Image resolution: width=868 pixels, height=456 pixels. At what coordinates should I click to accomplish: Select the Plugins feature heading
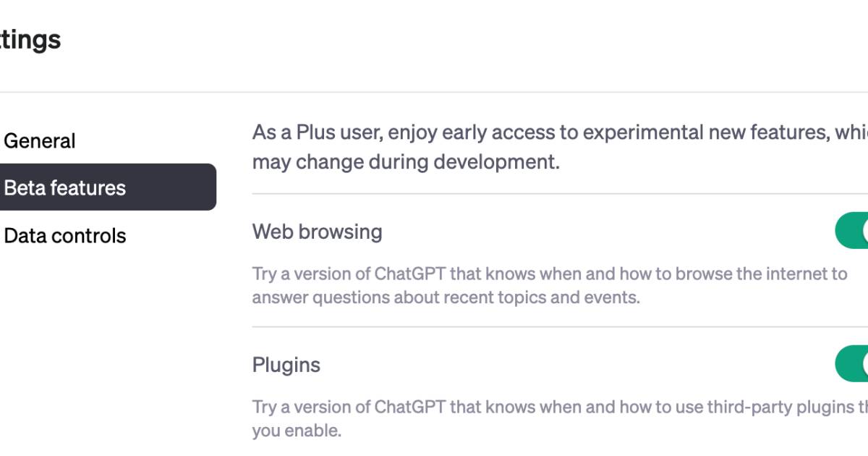[x=286, y=365]
